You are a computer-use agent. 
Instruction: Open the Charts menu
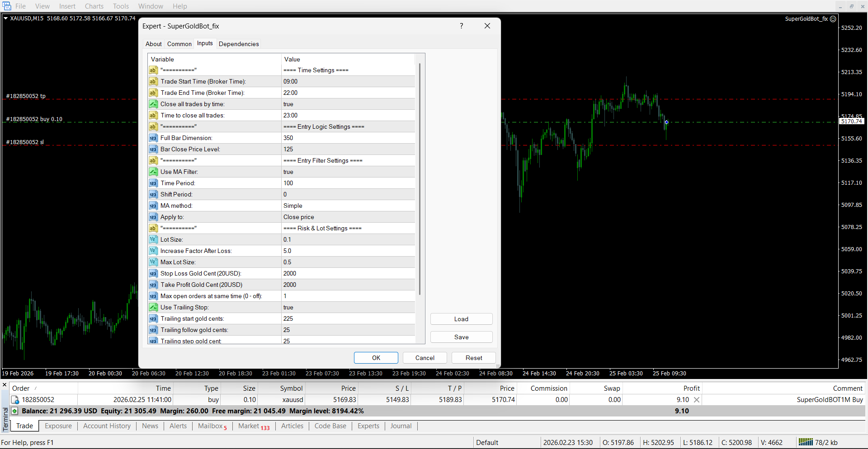tap(94, 6)
